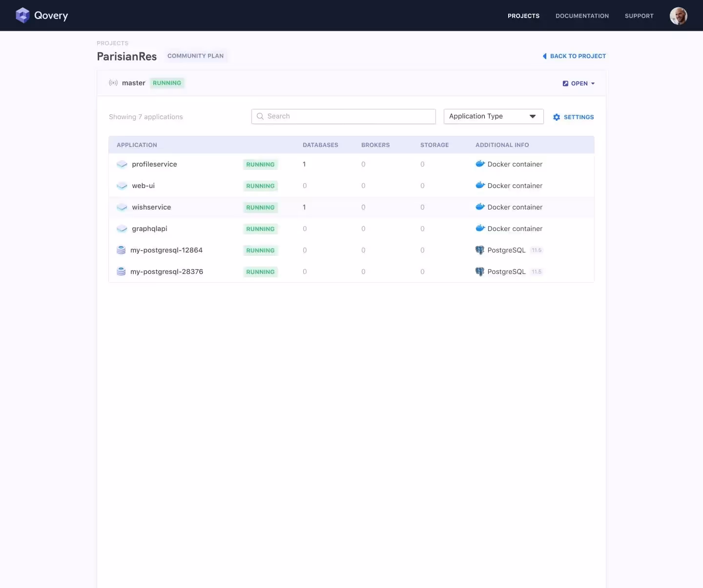Click the RUNNING status badge next to master
The height and width of the screenshot is (588, 703).
pyautogui.click(x=166, y=83)
